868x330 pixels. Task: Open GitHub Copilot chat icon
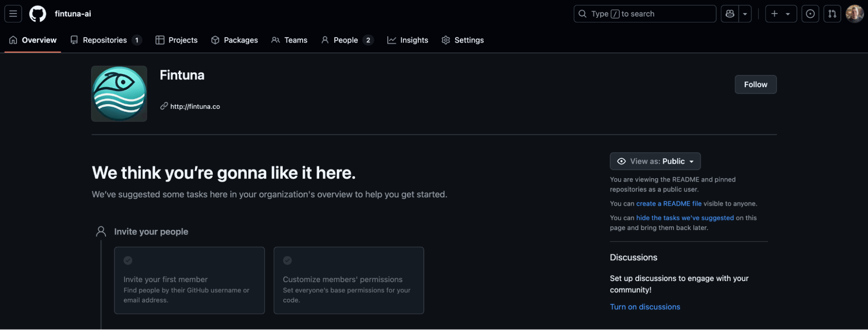730,14
